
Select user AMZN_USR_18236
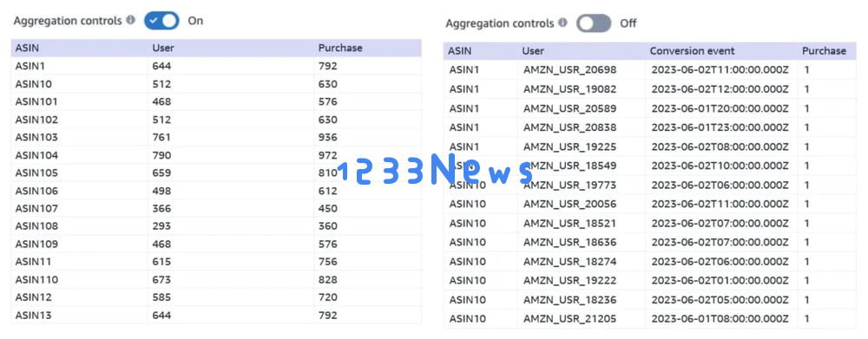pyautogui.click(x=569, y=300)
